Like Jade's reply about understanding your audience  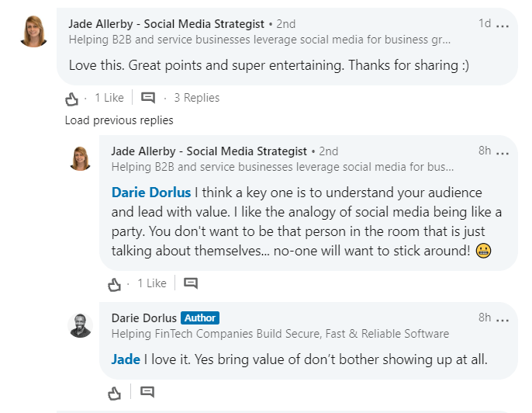tap(114, 284)
